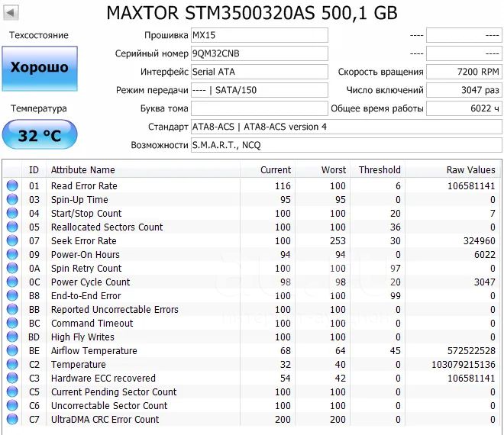
Task: Click the Прошивка field showing MX15
Action: tap(260, 35)
